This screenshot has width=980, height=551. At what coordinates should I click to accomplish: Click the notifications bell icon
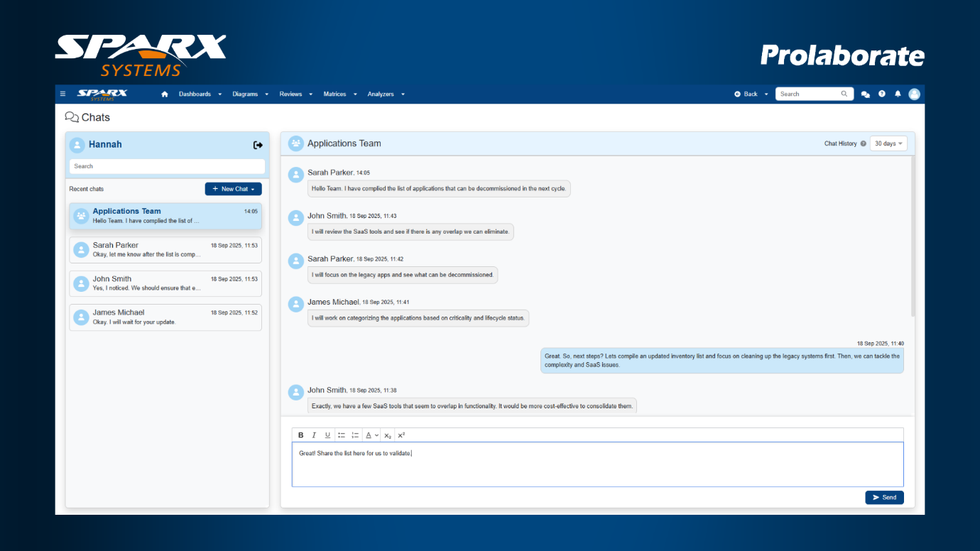[x=898, y=94]
